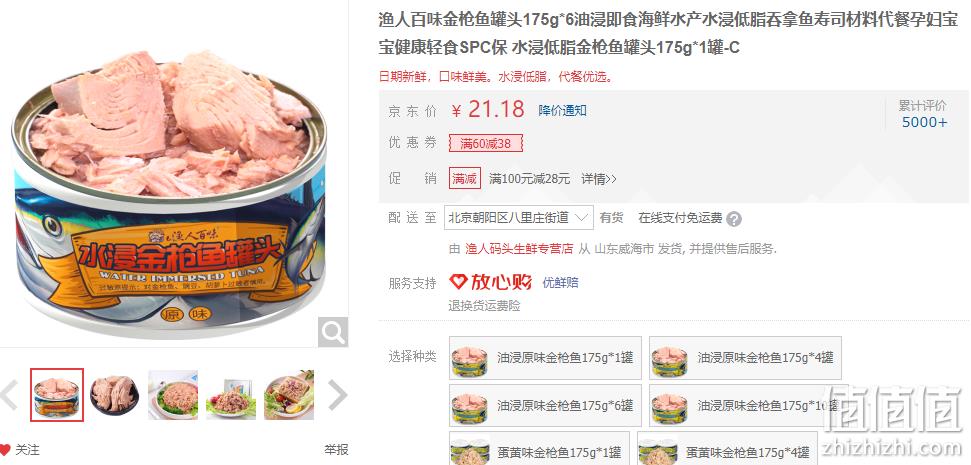Show next thumbnails with right arrow

(x=337, y=395)
